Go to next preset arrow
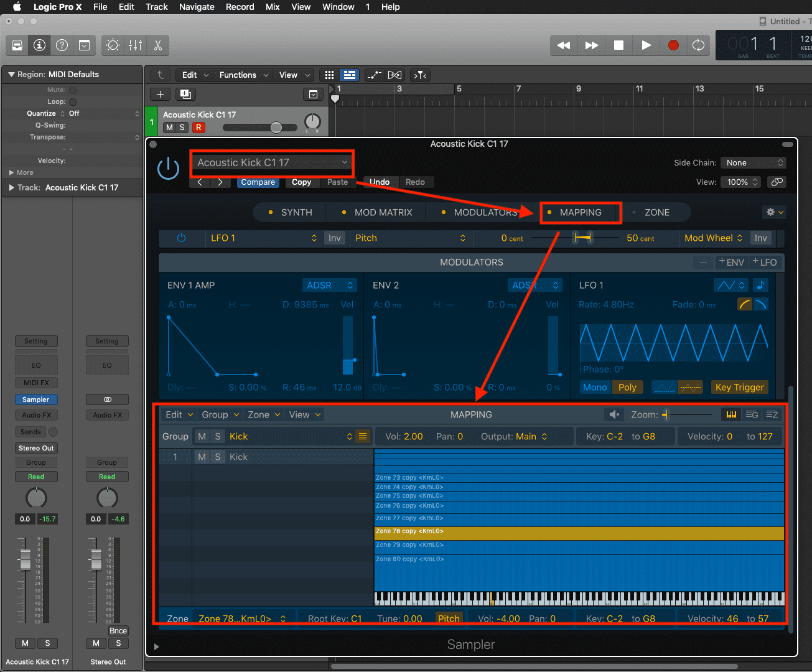This screenshot has width=812, height=672. [x=220, y=182]
